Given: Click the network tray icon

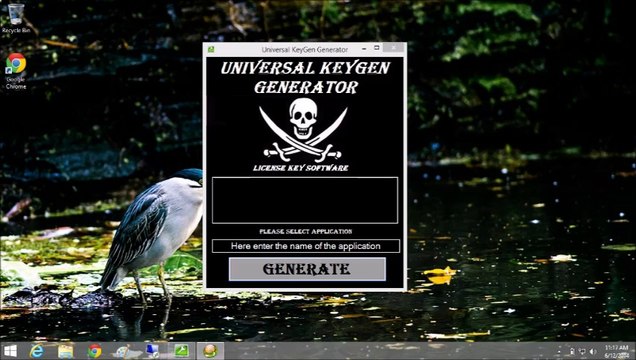Looking at the screenshot, I should pos(582,351).
